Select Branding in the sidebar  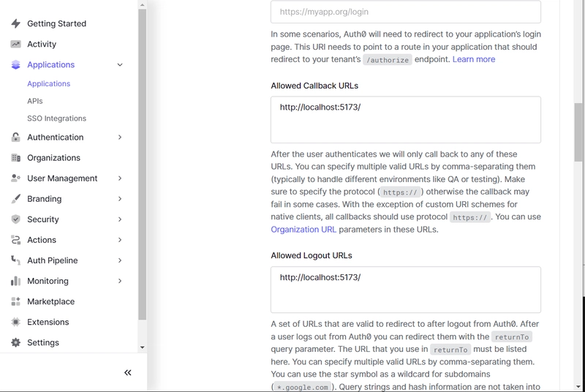[45, 199]
